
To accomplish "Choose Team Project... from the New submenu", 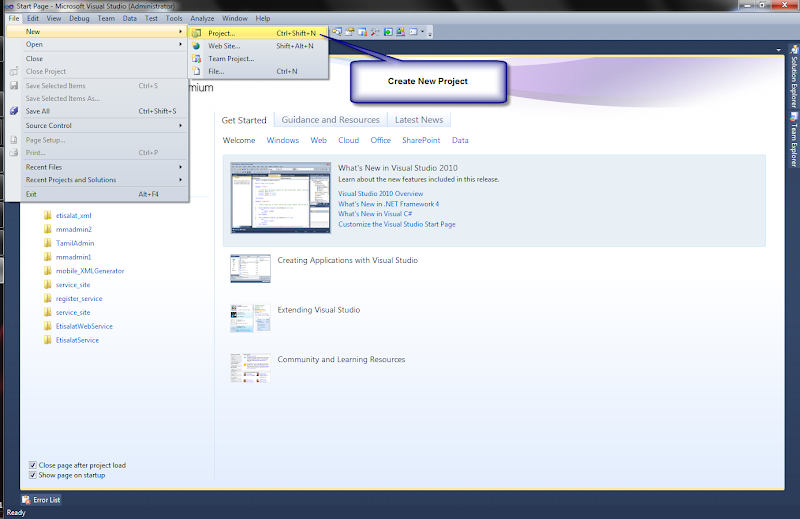I will point(258,59).
